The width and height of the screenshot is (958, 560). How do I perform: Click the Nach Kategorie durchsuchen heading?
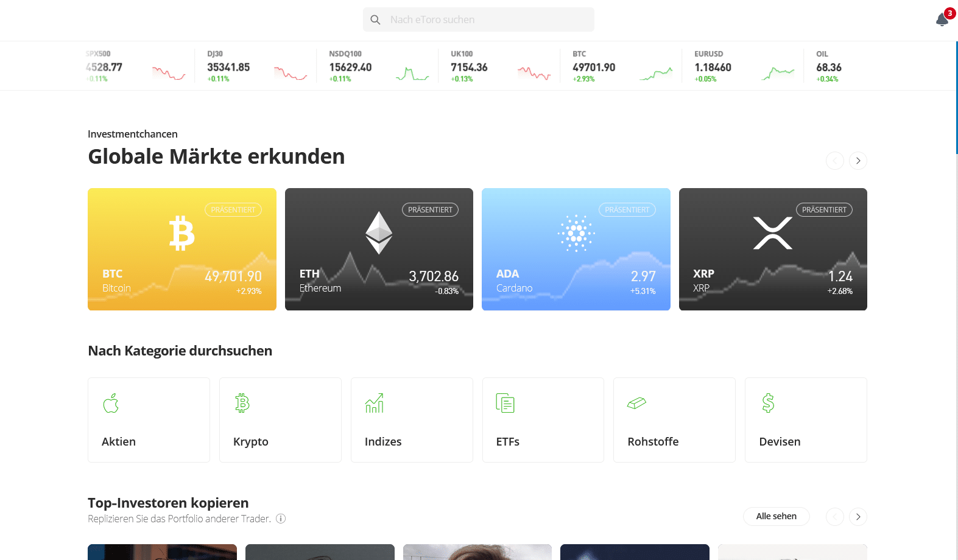click(x=180, y=351)
